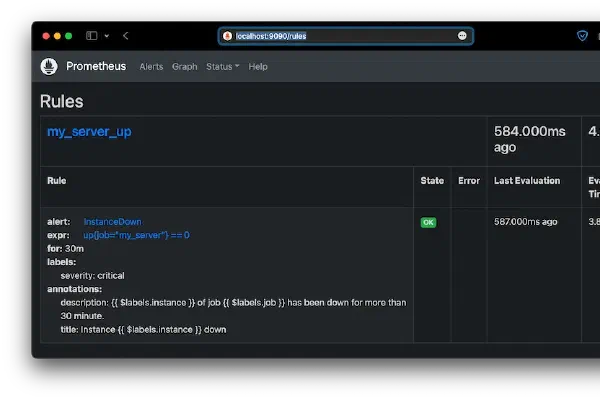Open the Alerts page

pyautogui.click(x=151, y=67)
